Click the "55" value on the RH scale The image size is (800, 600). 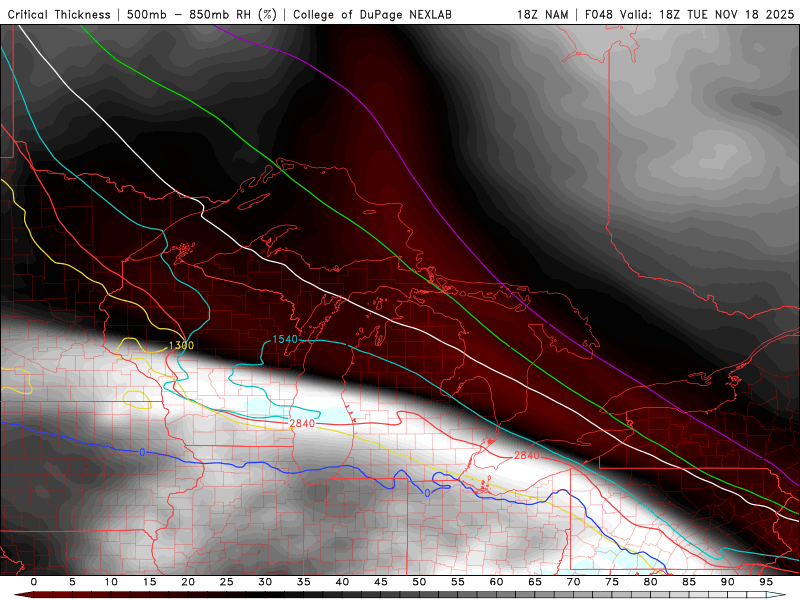(458, 582)
